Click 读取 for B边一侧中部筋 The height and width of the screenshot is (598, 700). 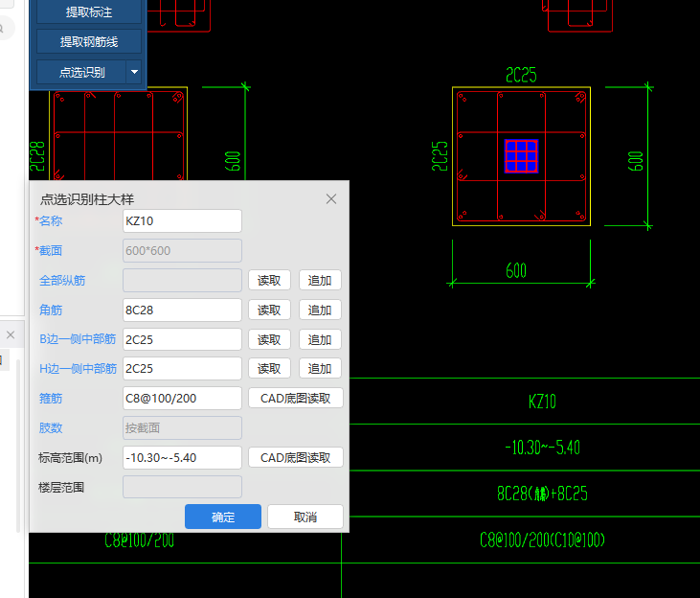[269, 339]
